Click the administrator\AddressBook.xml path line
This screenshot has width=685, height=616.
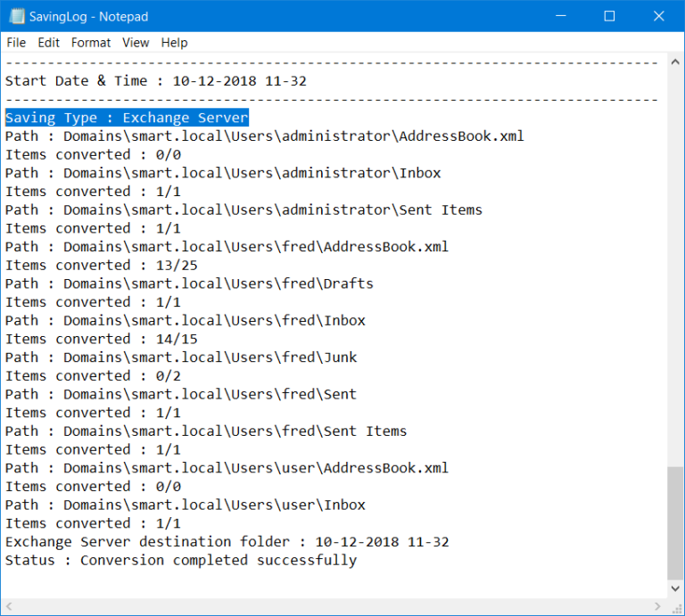tap(265, 136)
